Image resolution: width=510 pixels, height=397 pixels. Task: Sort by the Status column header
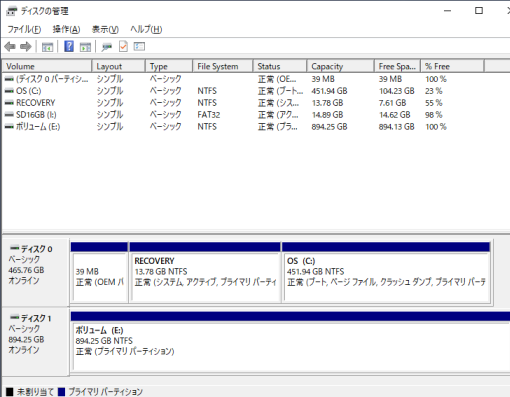280,66
